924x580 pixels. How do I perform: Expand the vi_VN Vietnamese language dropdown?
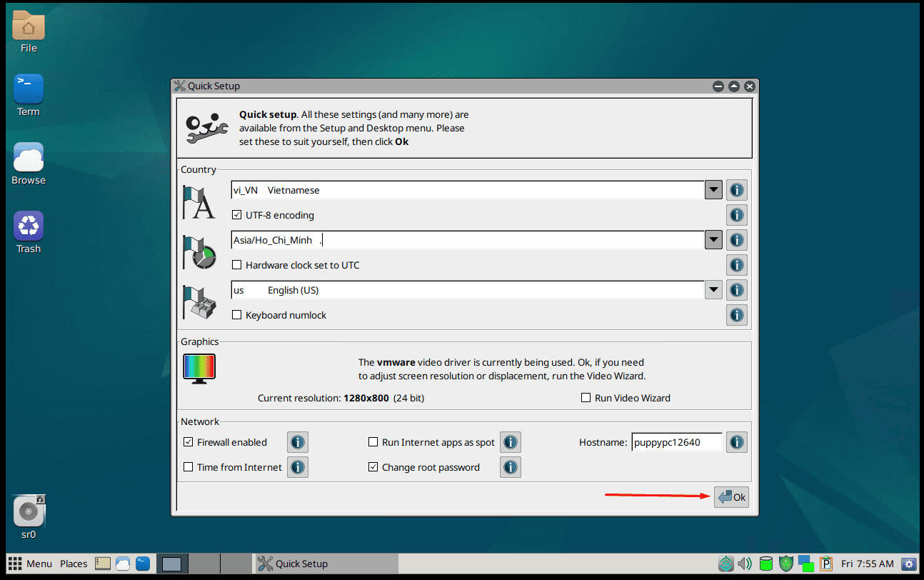[x=713, y=190]
